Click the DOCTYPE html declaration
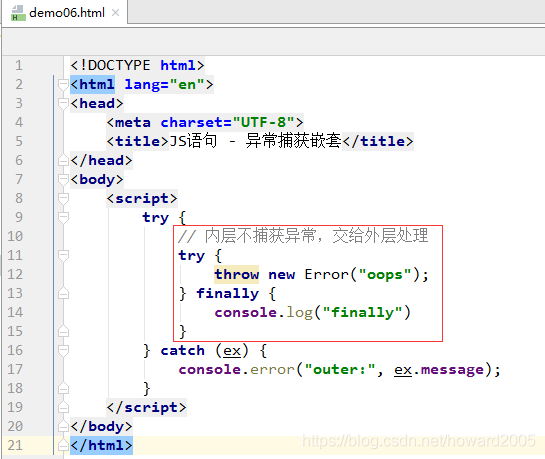545x459 pixels. pyautogui.click(x=137, y=65)
